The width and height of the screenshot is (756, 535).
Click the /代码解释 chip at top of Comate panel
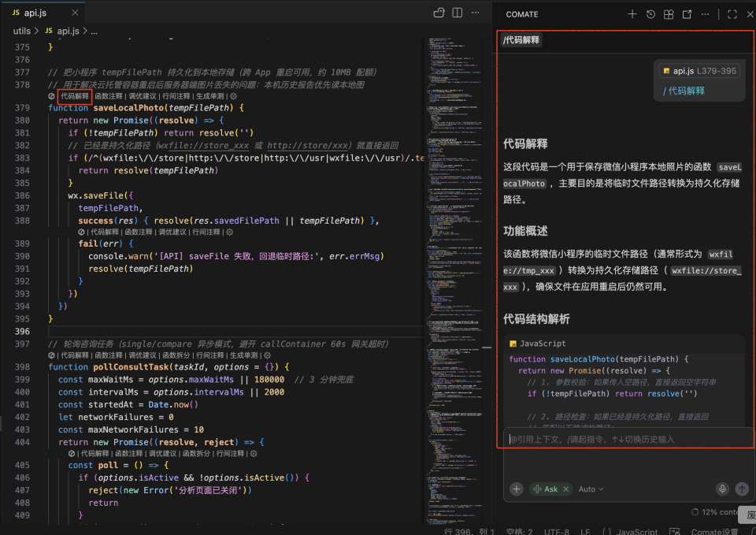pyautogui.click(x=521, y=40)
